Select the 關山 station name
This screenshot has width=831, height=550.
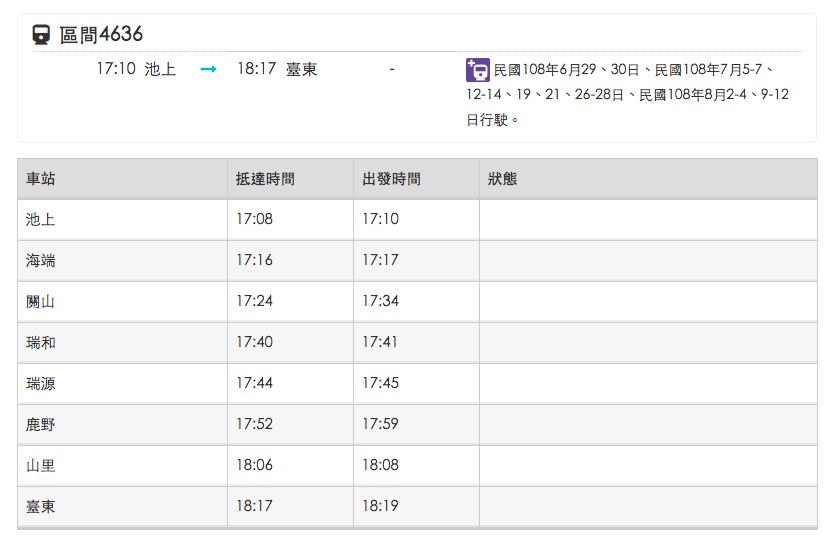[40, 301]
